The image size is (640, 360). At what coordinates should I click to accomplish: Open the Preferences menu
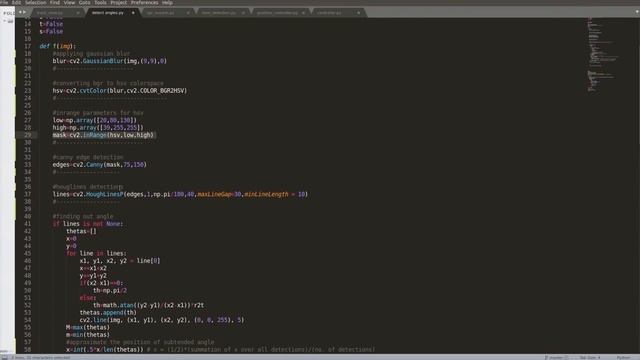click(144, 2)
